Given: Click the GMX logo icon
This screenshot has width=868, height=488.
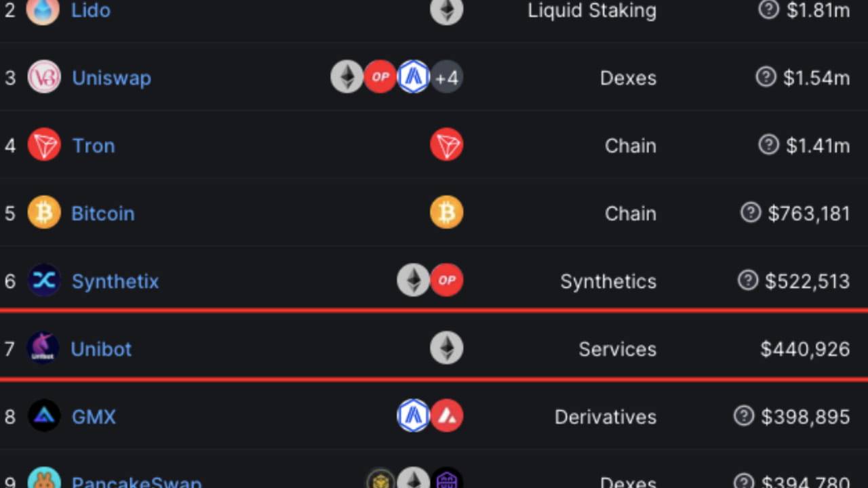Looking at the screenshot, I should (x=44, y=416).
